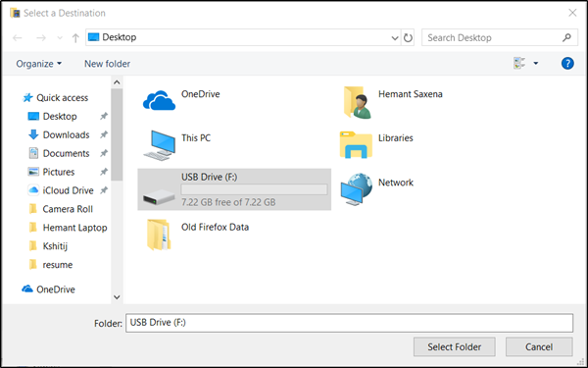Image resolution: width=588 pixels, height=368 pixels.
Task: Open the Hemant Saxena user folder
Action: (357, 102)
